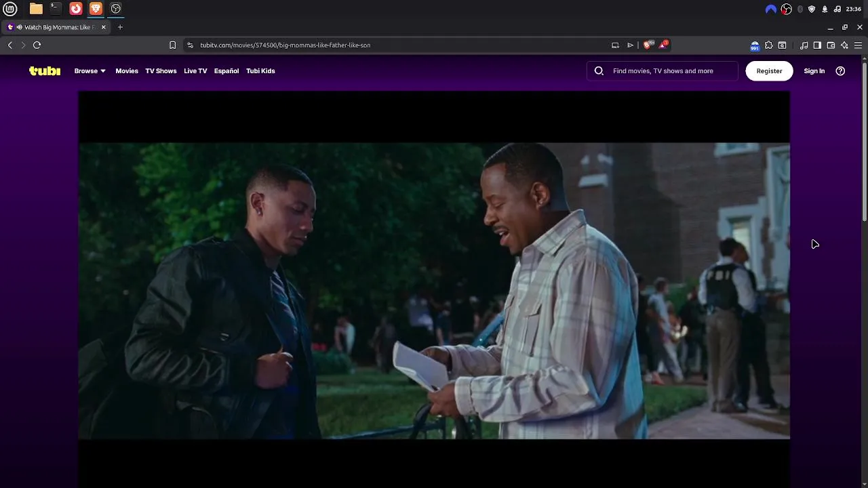The image size is (868, 488).
Task: Open the Tubi help question mark icon
Action: point(840,70)
